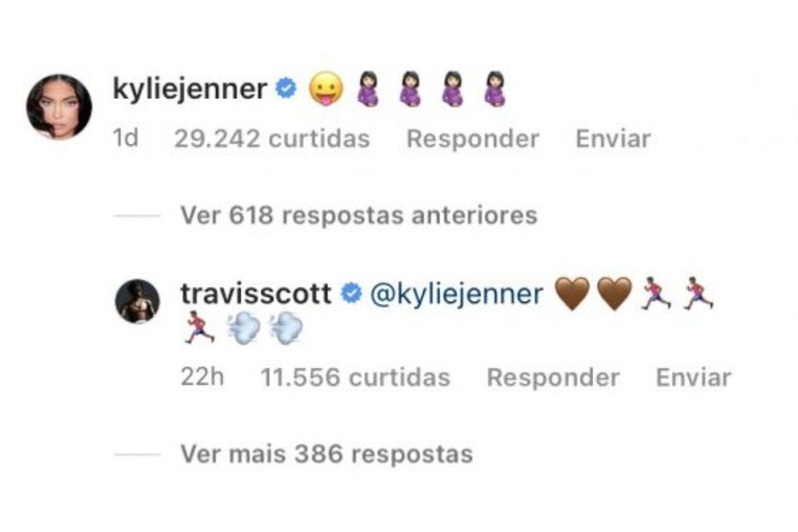Image resolution: width=798 pixels, height=532 pixels.
Task: Click kyliejenner's blue verified badge
Action: point(286,88)
